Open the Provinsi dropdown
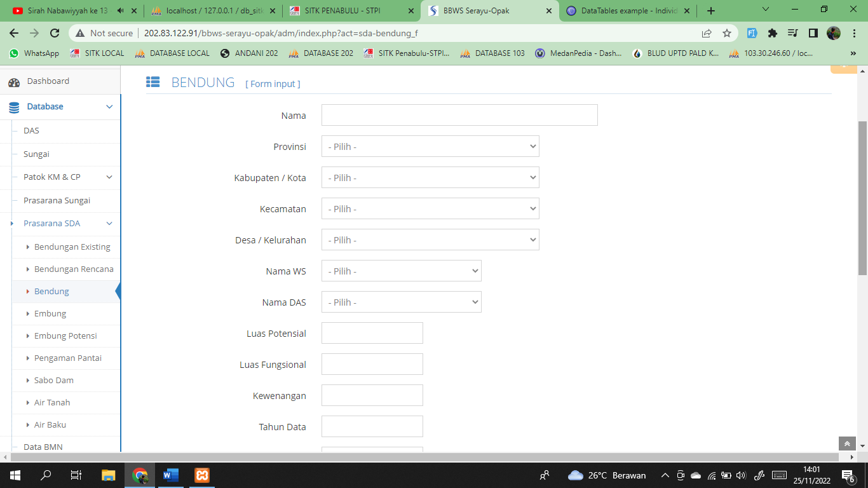The image size is (868, 488). 430,147
